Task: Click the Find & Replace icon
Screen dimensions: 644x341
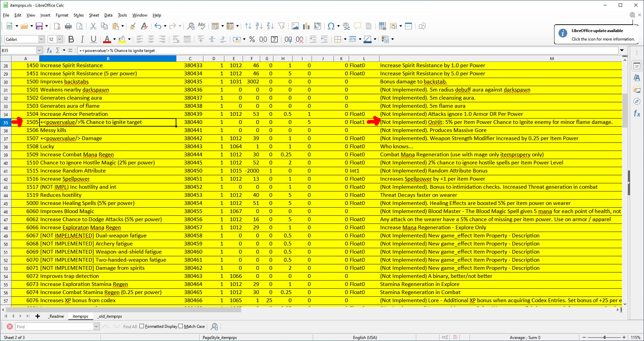Action: point(191,26)
